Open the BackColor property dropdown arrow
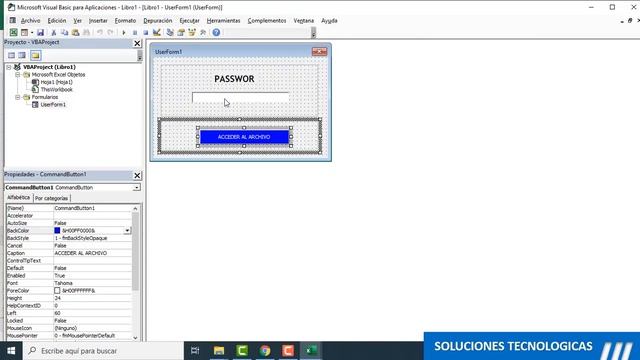640x360 pixels. pos(127,231)
